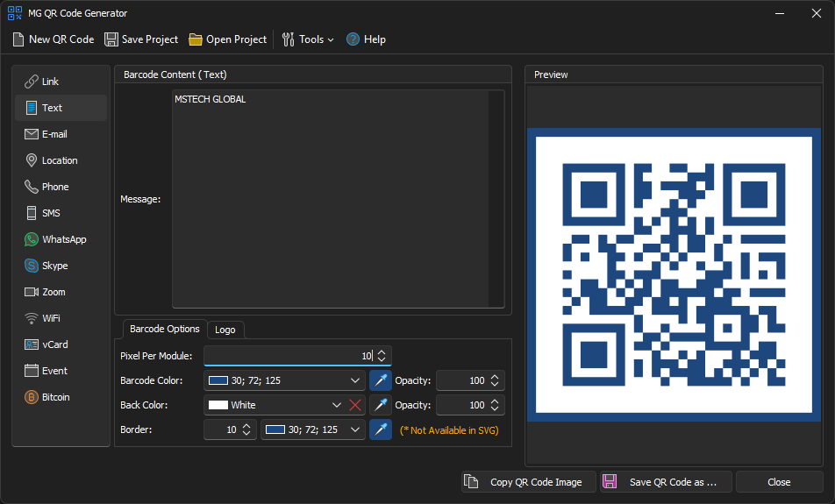
Task: Use eyedropper for Back Color
Action: (381, 405)
